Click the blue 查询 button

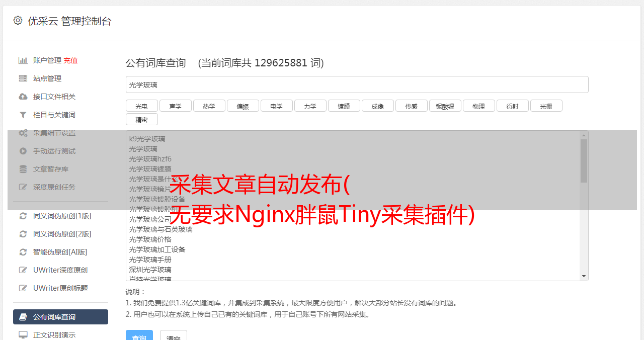coord(139,336)
